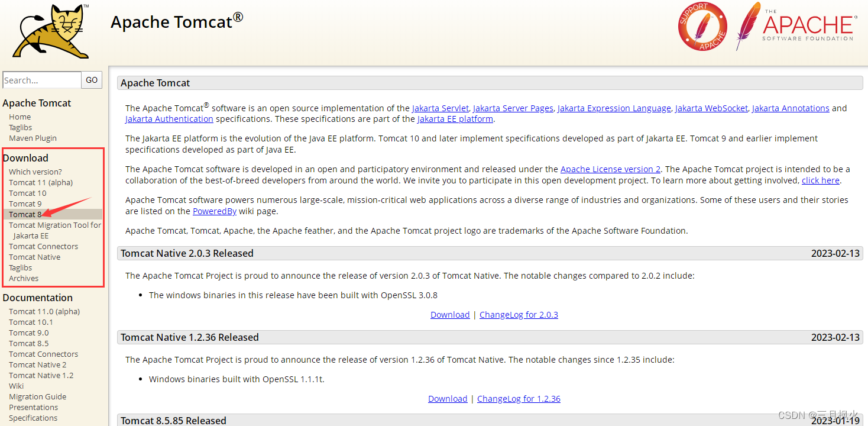Open the Migration Guide link
The image size is (868, 426).
click(x=38, y=397)
